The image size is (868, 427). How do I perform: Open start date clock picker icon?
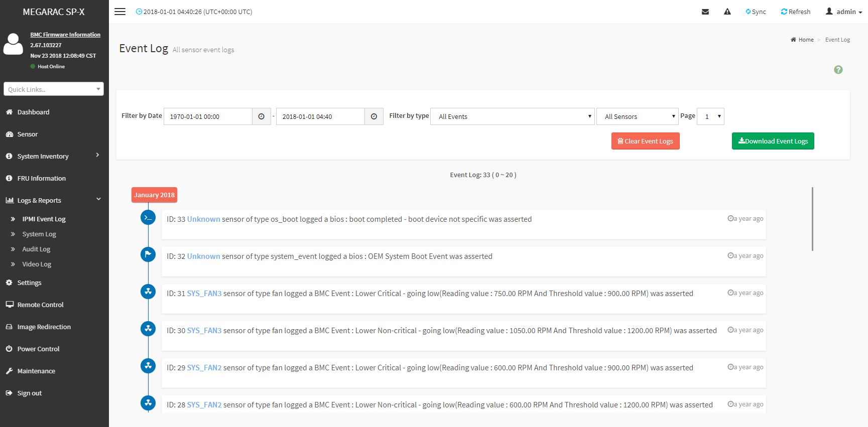tap(262, 116)
